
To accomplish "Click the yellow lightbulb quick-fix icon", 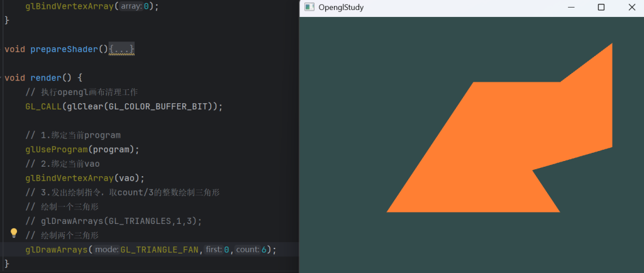I will point(14,233).
